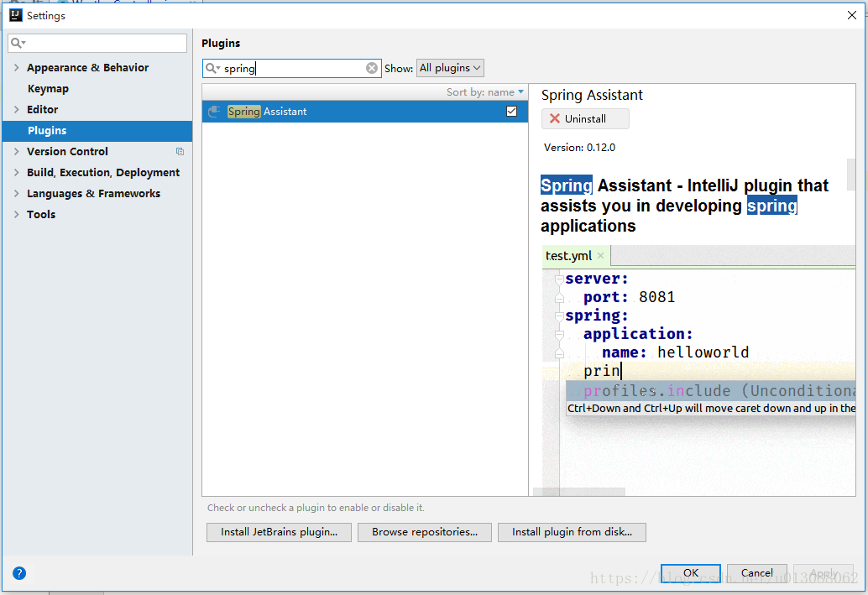The image size is (868, 595).
Task: Disable the Spring Assistant plugin checkbox
Action: click(x=511, y=112)
